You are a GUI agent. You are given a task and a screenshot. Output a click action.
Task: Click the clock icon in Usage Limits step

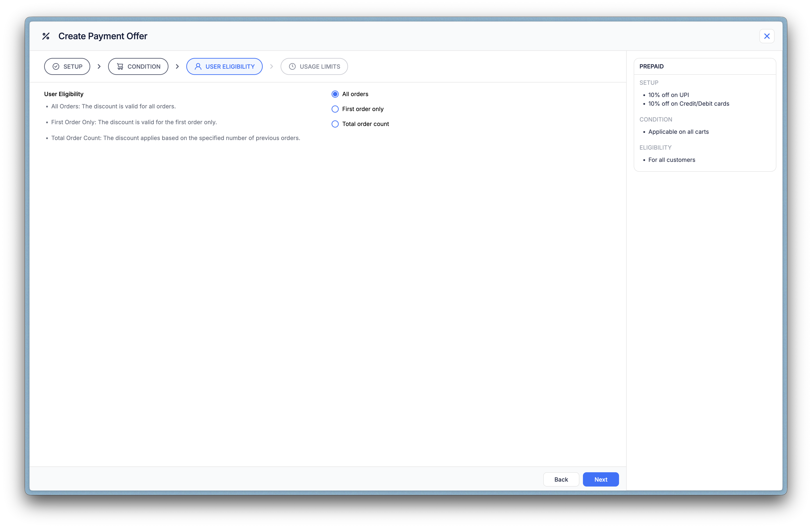pyautogui.click(x=292, y=66)
